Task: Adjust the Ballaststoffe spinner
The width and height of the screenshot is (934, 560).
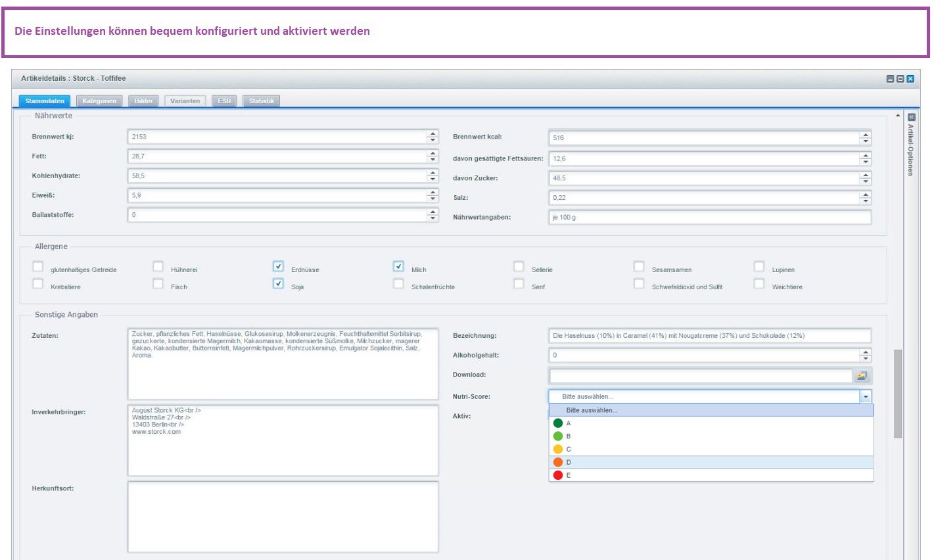Action: point(432,215)
